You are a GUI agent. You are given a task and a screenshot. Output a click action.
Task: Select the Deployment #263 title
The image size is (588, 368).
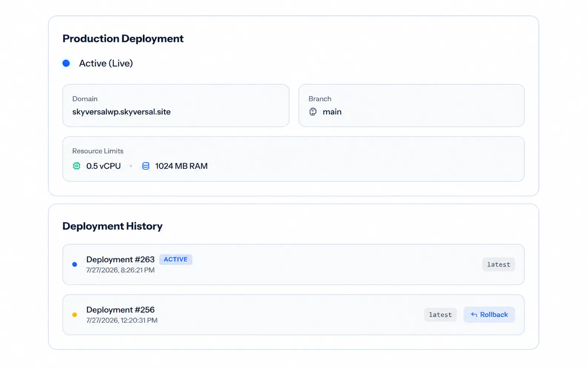click(120, 259)
